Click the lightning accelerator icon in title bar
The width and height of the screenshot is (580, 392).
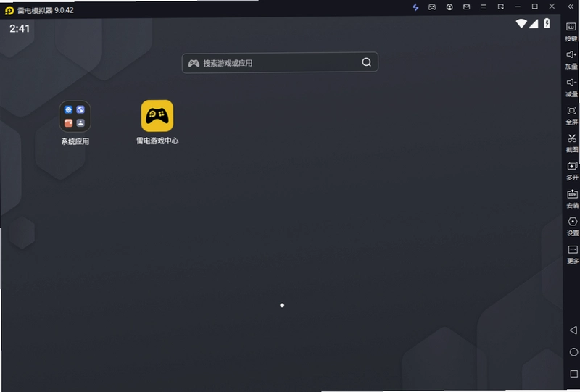(x=415, y=7)
